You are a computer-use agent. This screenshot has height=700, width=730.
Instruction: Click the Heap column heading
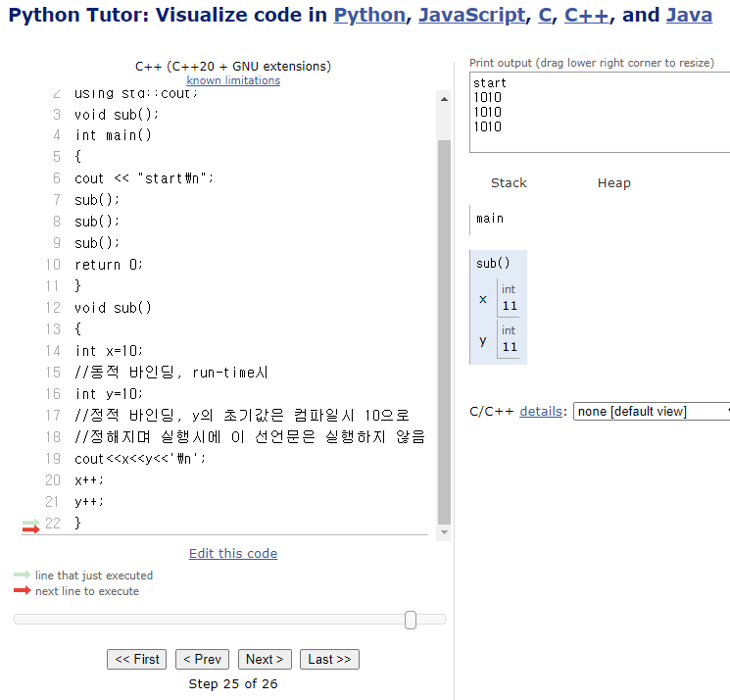614,183
